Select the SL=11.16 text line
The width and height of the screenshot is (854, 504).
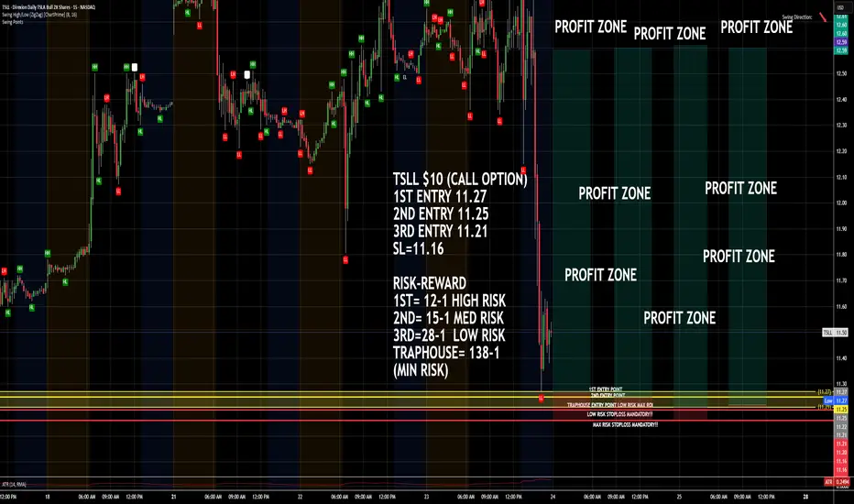point(418,249)
